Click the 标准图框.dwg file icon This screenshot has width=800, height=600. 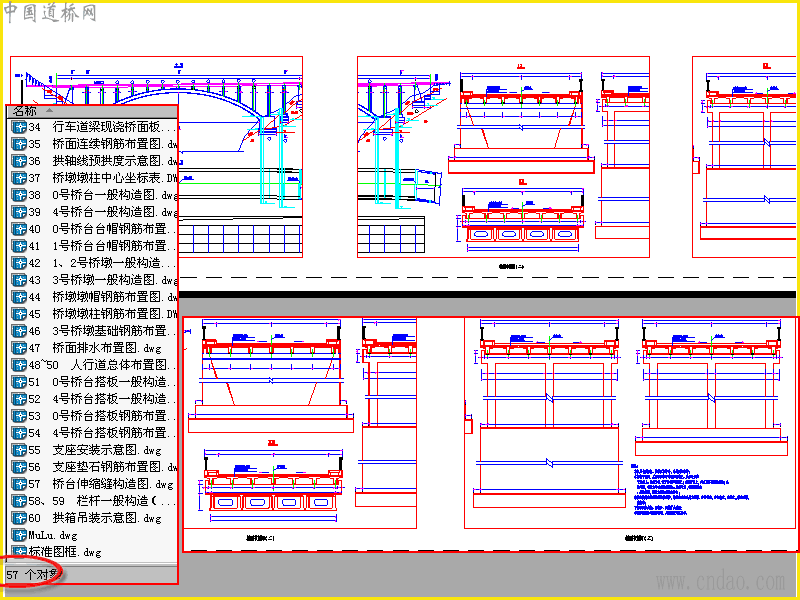19,552
